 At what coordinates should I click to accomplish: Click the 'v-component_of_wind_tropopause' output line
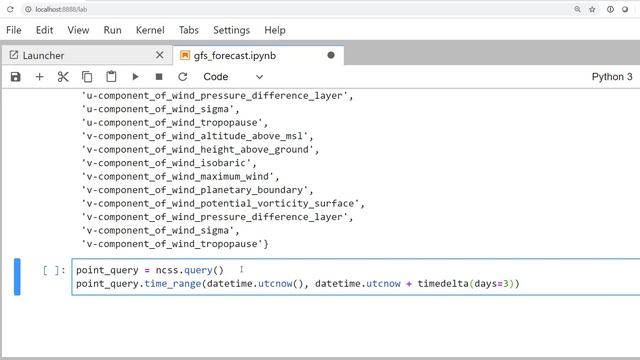[175, 244]
